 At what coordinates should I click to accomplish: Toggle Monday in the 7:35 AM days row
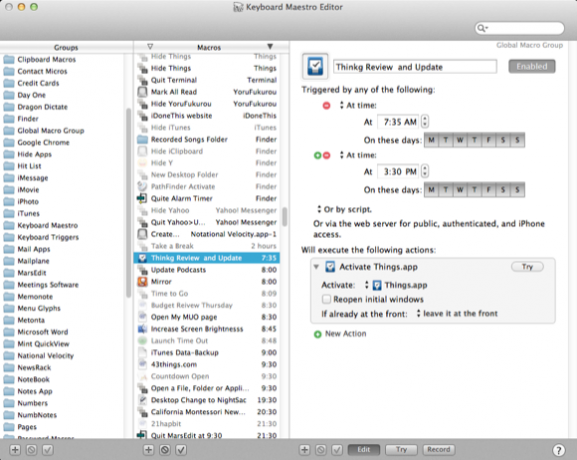(x=431, y=140)
